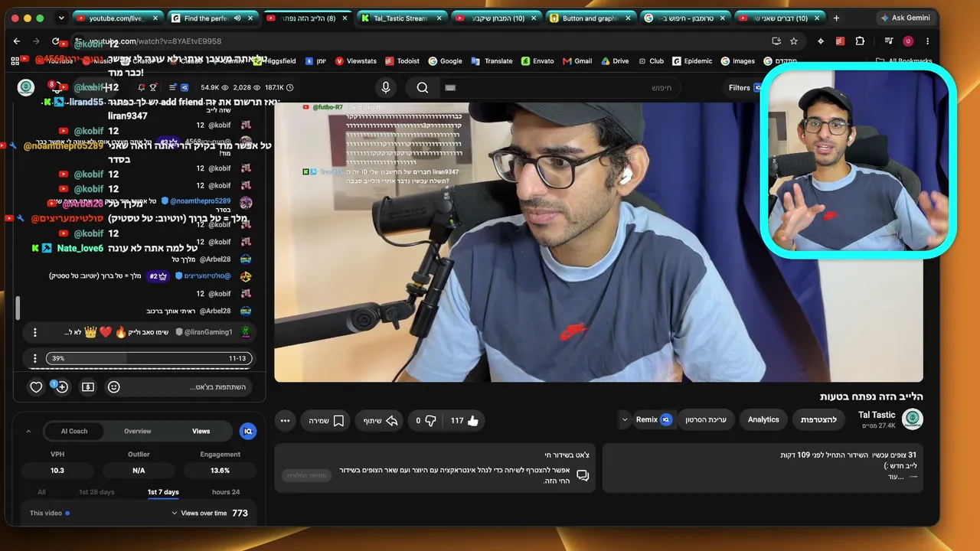Switch to the AI Coach tab
The height and width of the screenshot is (551, 980).
point(74,431)
